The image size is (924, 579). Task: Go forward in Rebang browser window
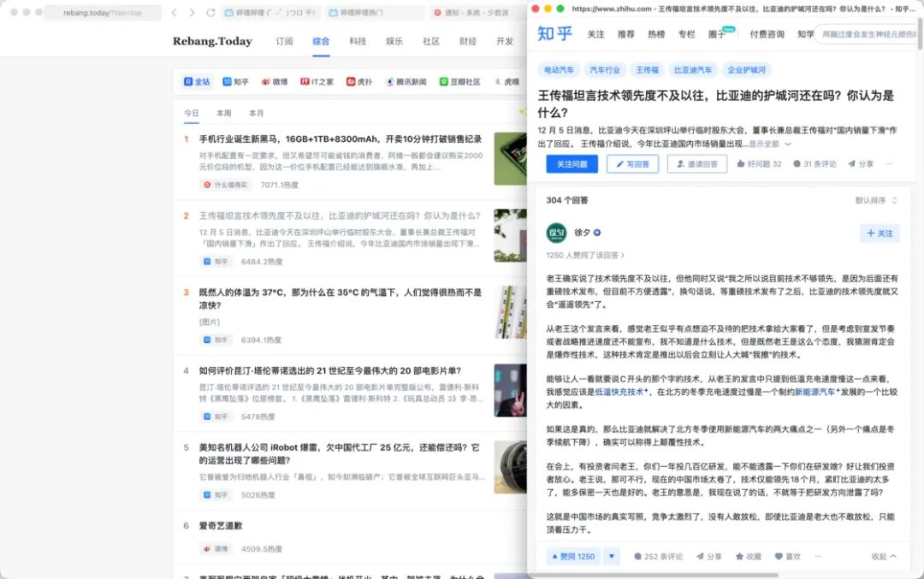point(192,12)
